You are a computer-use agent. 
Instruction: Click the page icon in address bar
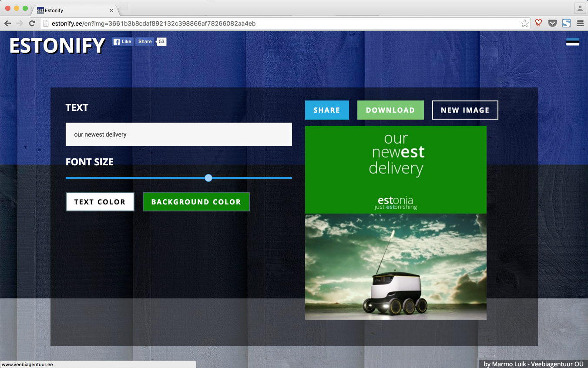46,23
